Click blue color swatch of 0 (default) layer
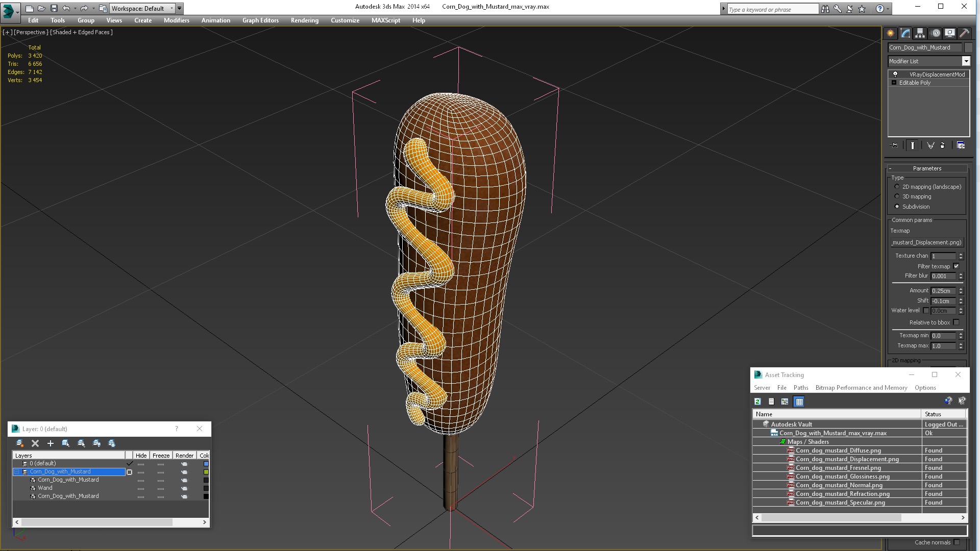980x551 pixels. click(206, 464)
